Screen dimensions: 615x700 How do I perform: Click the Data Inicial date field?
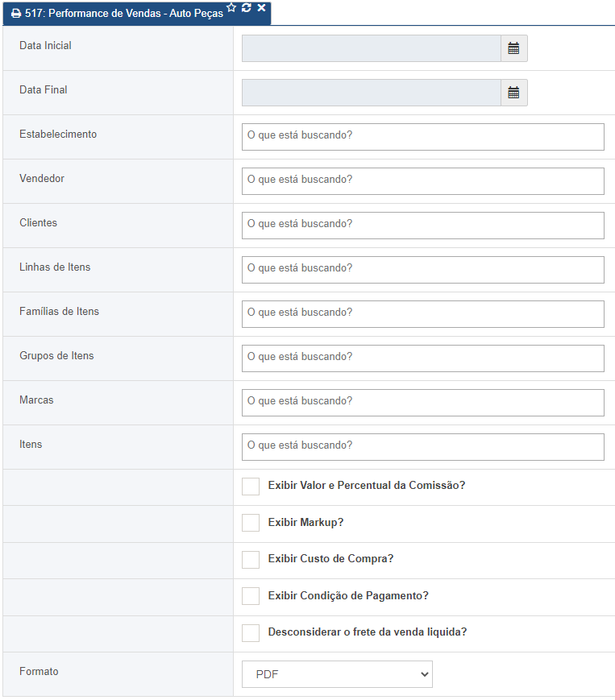(x=371, y=48)
